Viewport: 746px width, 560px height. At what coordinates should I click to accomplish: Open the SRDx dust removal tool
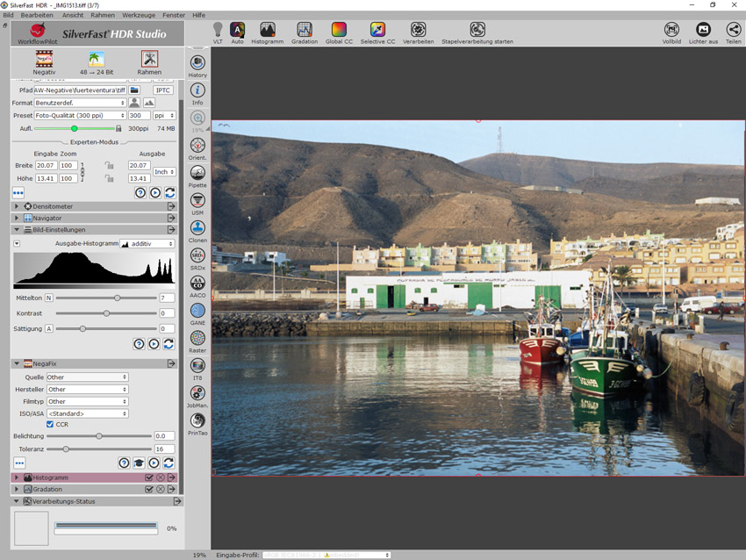[x=197, y=256]
